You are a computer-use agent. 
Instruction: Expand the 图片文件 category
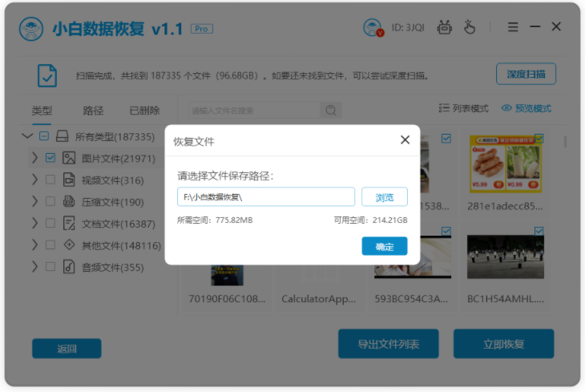click(x=34, y=158)
